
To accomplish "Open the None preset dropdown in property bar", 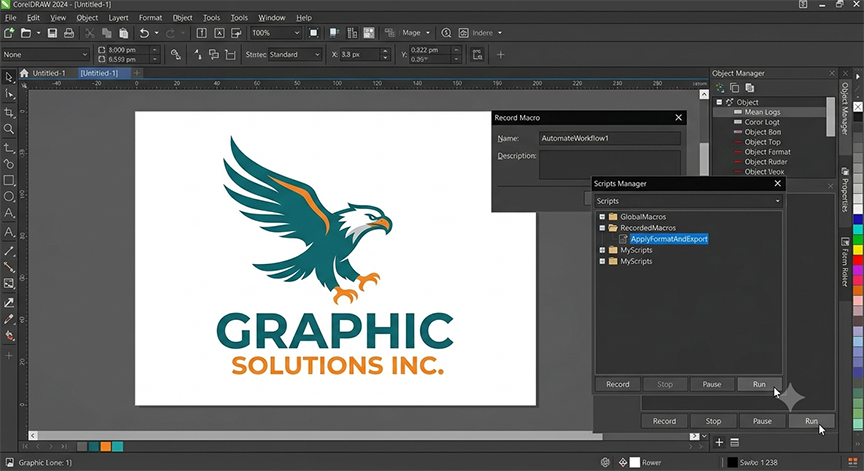I will (x=45, y=55).
